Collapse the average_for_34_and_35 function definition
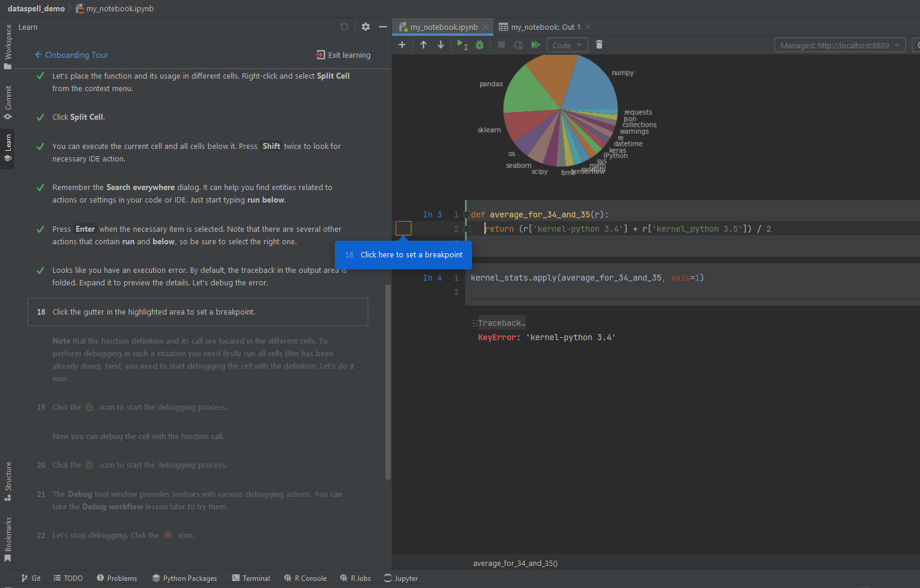This screenshot has height=588, width=920. pos(466,214)
